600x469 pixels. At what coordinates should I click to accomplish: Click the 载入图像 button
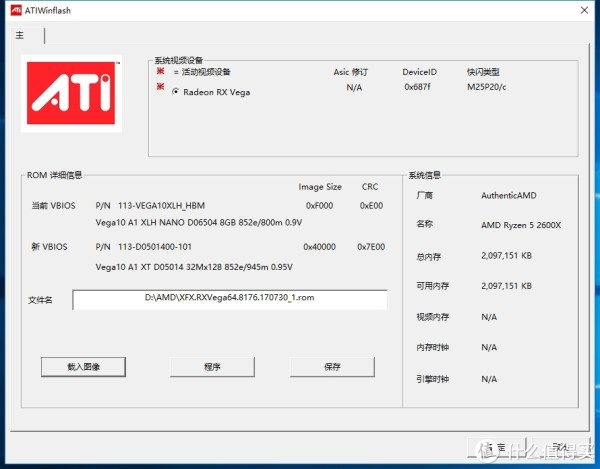pos(83,367)
